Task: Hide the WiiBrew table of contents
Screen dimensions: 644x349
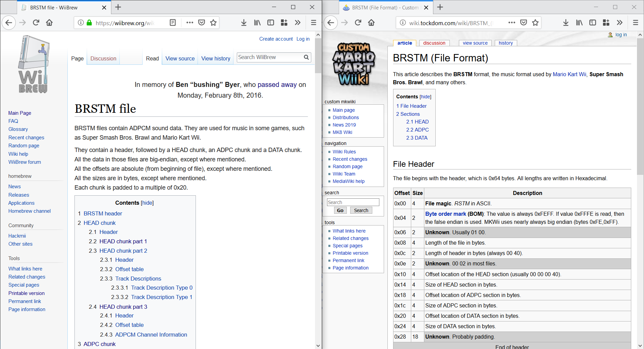Action: click(147, 203)
